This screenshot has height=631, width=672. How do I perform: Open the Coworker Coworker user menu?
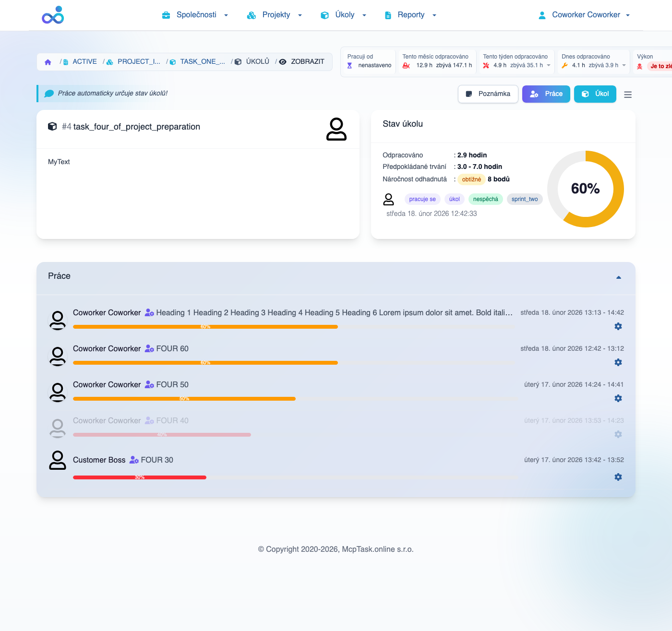(585, 15)
